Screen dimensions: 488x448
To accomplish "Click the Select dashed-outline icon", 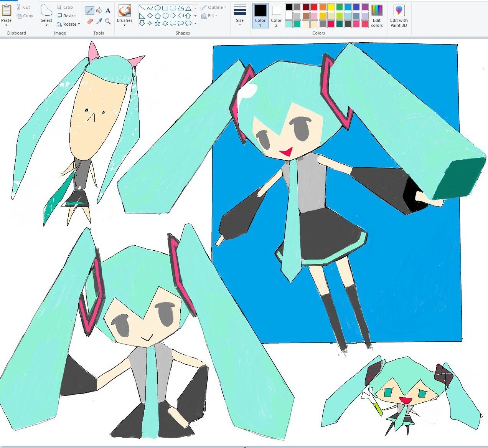I will pyautogui.click(x=46, y=10).
